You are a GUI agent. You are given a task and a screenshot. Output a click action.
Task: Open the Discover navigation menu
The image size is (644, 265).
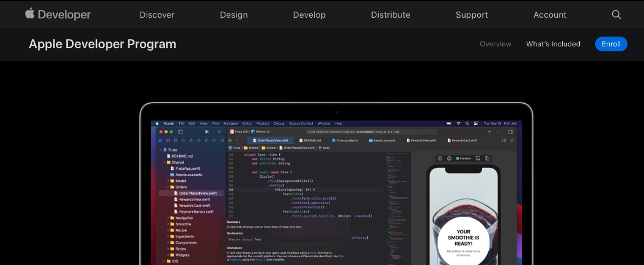tap(157, 15)
